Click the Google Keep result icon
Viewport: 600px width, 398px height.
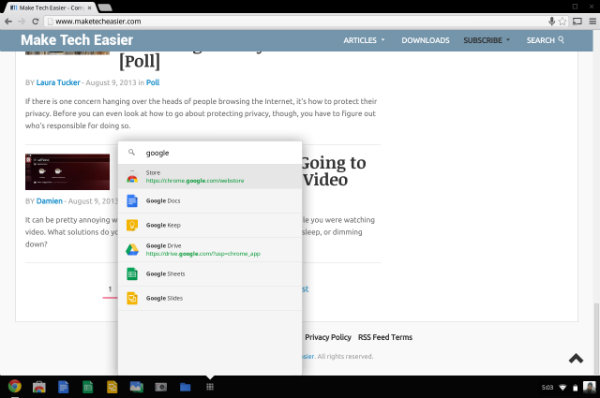pos(132,225)
